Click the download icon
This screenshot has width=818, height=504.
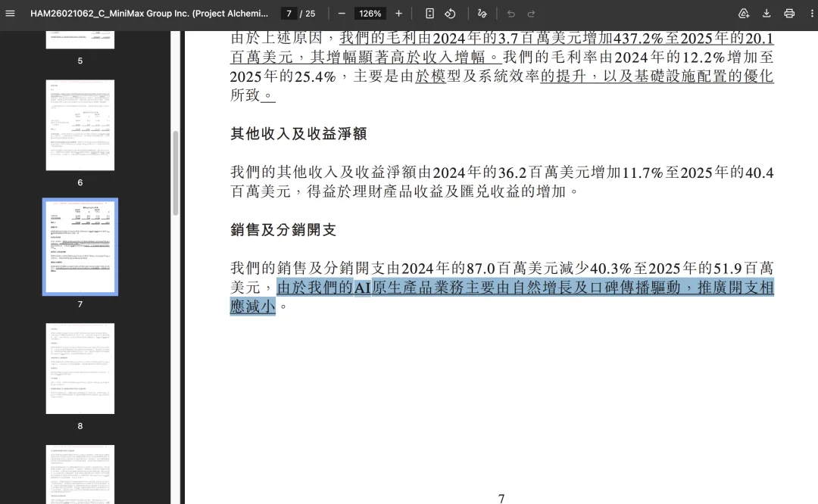pos(766,13)
